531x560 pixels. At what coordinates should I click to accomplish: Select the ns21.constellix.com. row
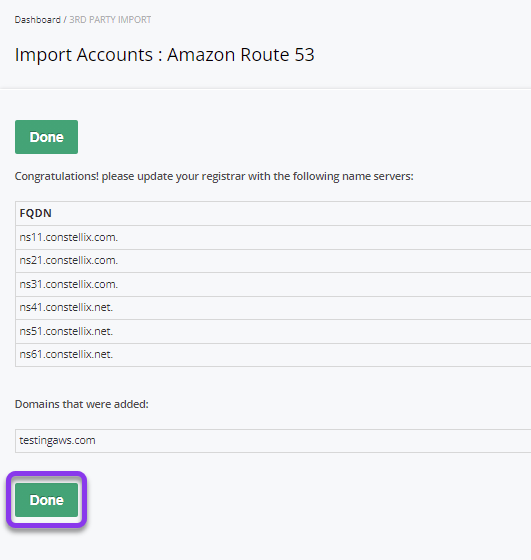273,261
